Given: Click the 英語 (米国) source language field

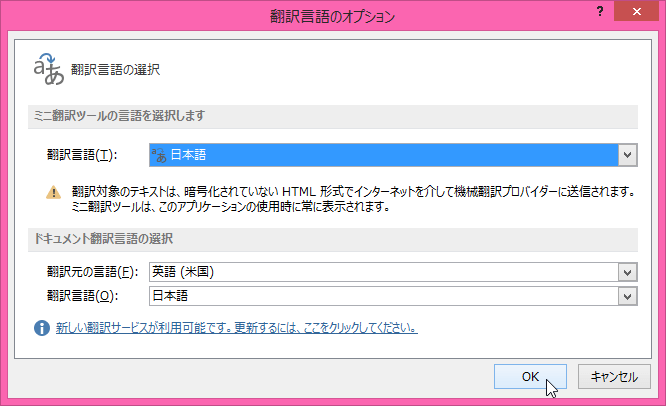Looking at the screenshot, I should 380,272.
